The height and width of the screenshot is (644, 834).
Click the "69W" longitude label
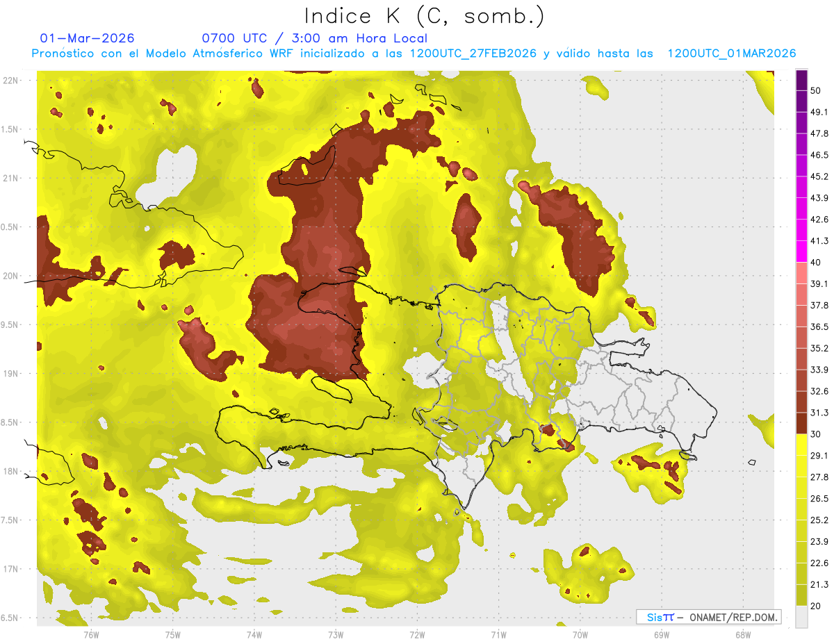(661, 634)
